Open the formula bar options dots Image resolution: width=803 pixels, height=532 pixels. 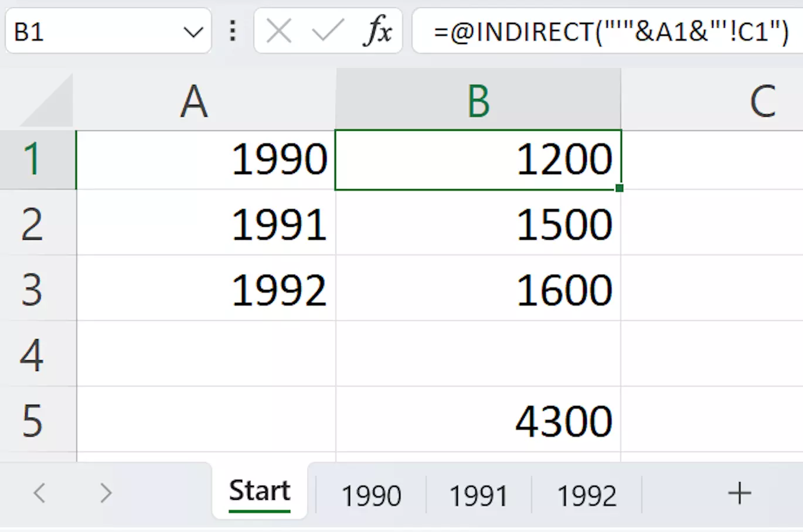(x=233, y=30)
